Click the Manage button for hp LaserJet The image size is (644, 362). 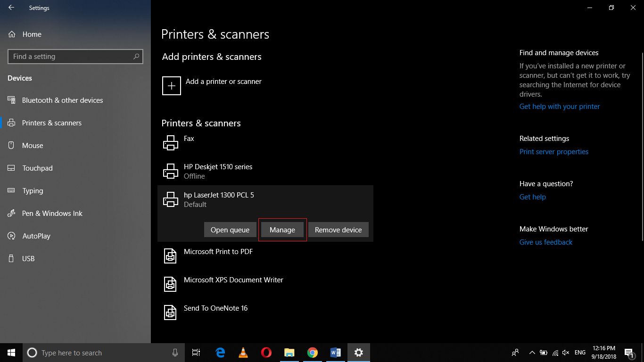282,230
